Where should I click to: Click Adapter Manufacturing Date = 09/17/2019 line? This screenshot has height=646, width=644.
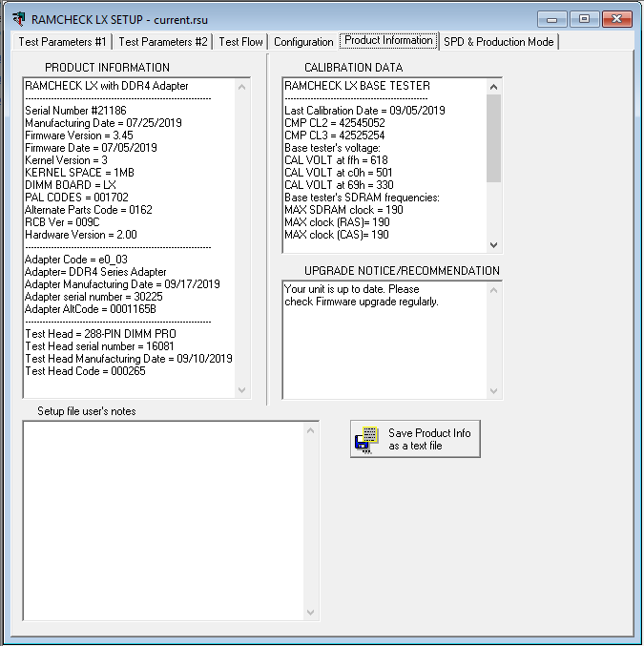click(122, 283)
